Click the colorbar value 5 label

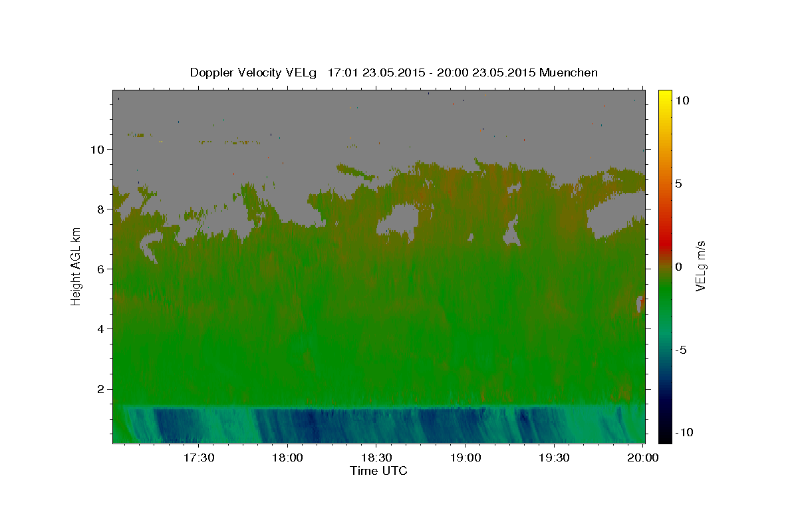tap(678, 184)
